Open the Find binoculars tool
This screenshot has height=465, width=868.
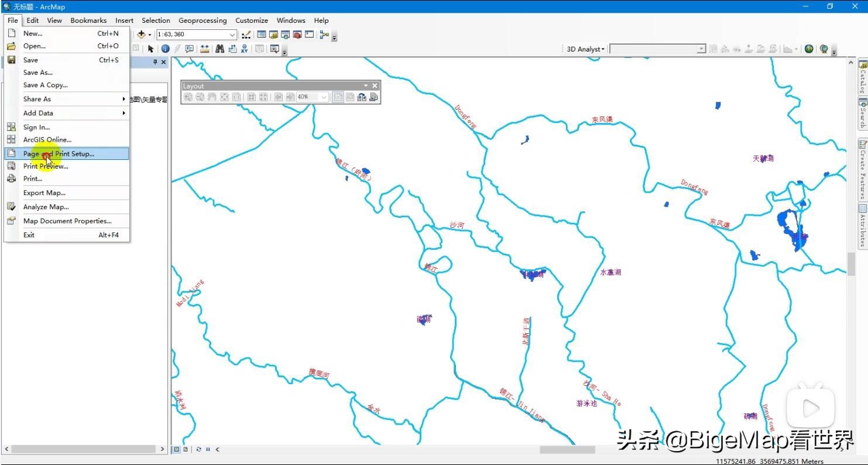coord(220,49)
